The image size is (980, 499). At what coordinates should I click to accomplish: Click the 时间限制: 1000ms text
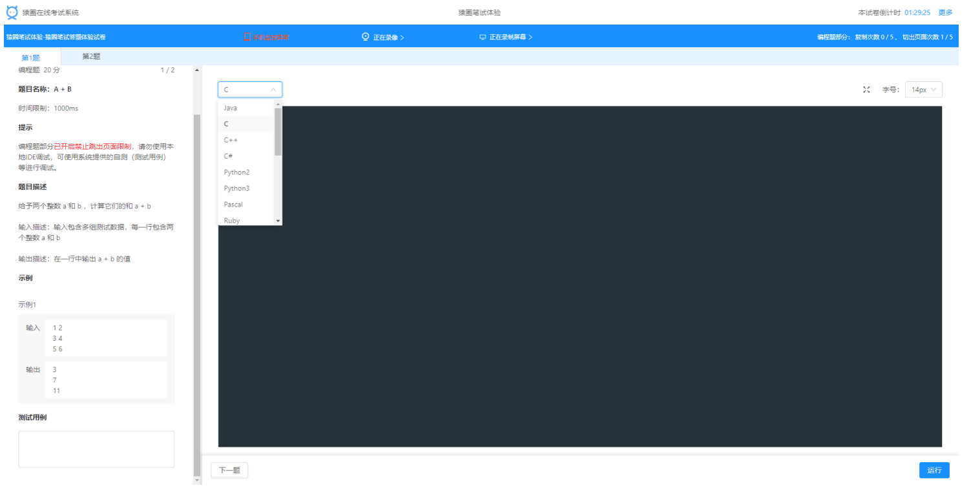coord(48,108)
